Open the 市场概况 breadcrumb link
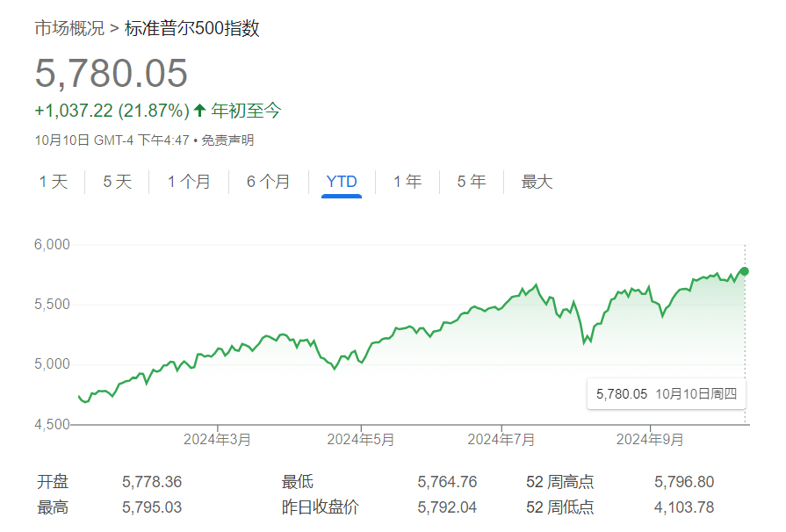786x532 pixels. click(69, 28)
